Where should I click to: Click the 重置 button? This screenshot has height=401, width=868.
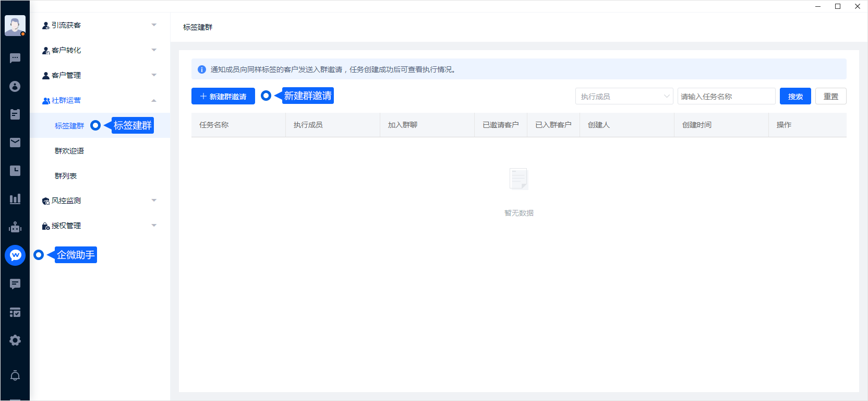pyautogui.click(x=831, y=96)
